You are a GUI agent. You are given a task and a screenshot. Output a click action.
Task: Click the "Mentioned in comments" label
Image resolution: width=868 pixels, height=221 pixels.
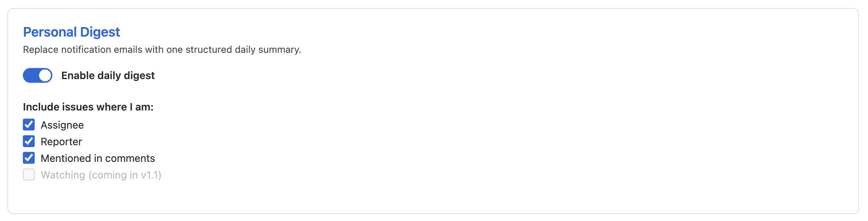pos(98,158)
